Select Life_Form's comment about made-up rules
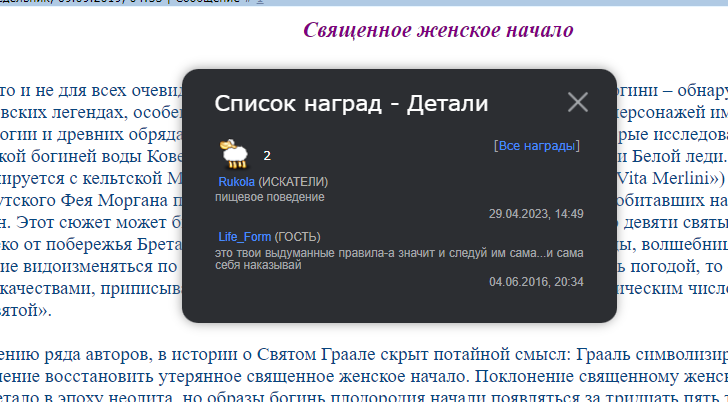This screenshot has width=728, height=402. pos(399,259)
